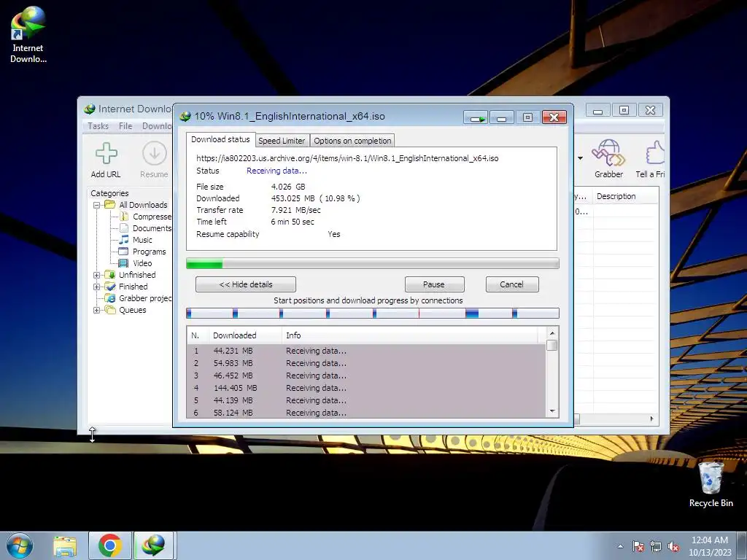Maximize the download progress dialog
The width and height of the screenshot is (747, 560).
[x=527, y=117]
